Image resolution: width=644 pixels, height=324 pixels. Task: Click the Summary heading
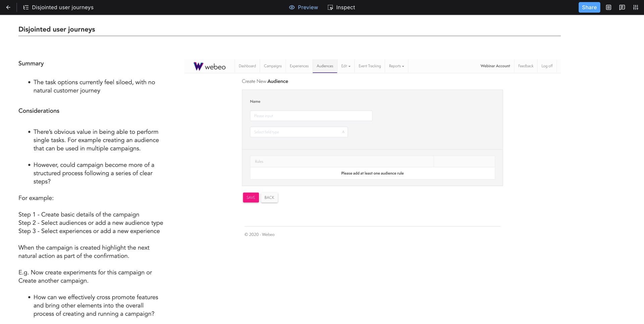coord(31,64)
